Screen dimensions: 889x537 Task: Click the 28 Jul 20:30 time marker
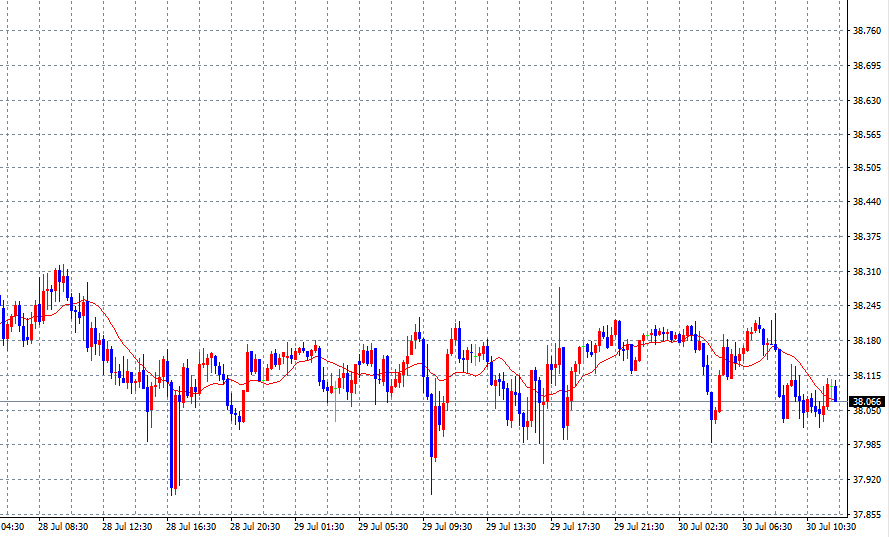coord(254,526)
